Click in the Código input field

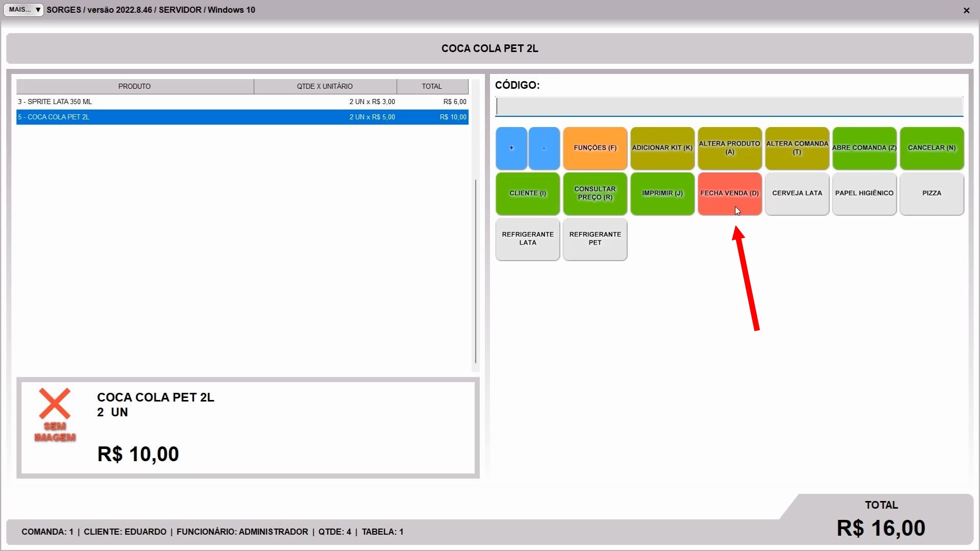point(729,107)
